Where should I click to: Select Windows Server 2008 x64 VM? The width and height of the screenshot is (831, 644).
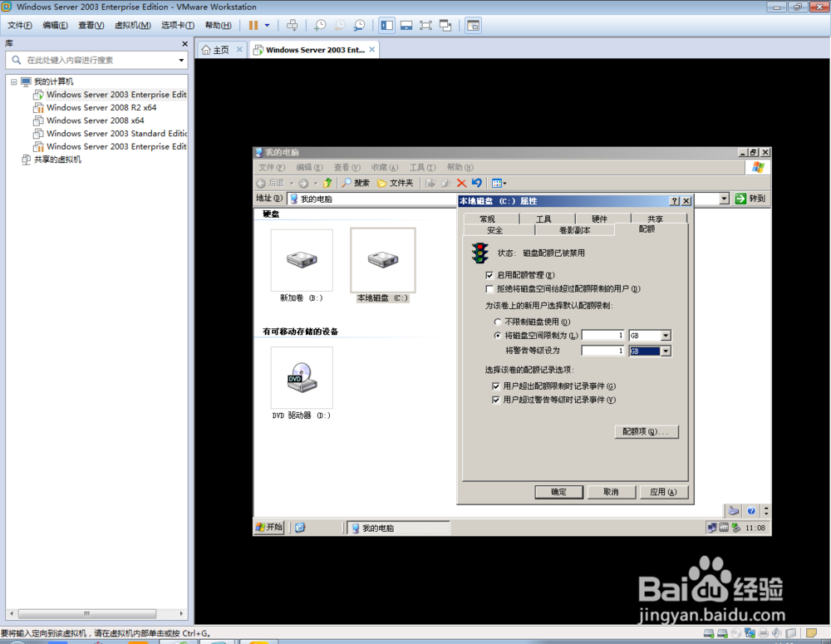tap(96, 120)
